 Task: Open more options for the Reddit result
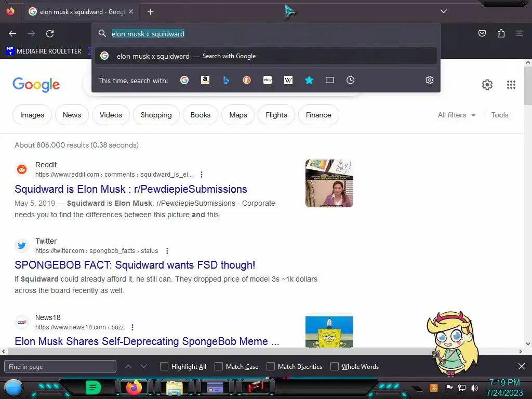pyautogui.click(x=202, y=175)
